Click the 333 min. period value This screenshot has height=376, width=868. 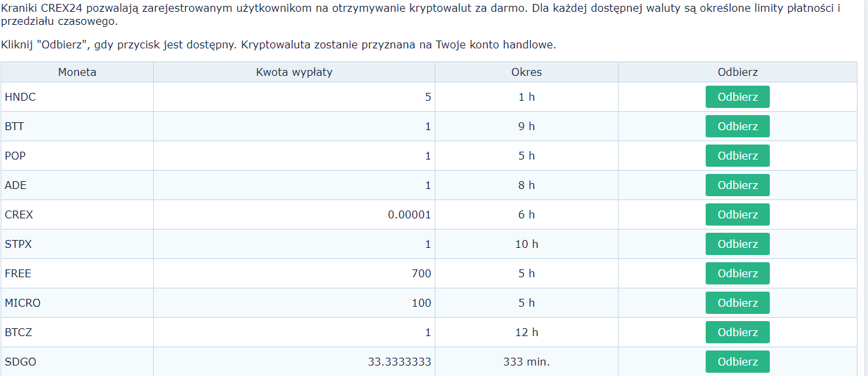point(526,362)
